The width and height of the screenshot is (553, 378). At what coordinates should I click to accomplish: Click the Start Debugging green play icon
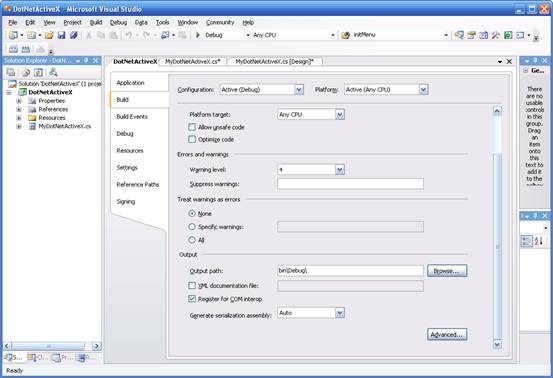pyautogui.click(x=198, y=35)
